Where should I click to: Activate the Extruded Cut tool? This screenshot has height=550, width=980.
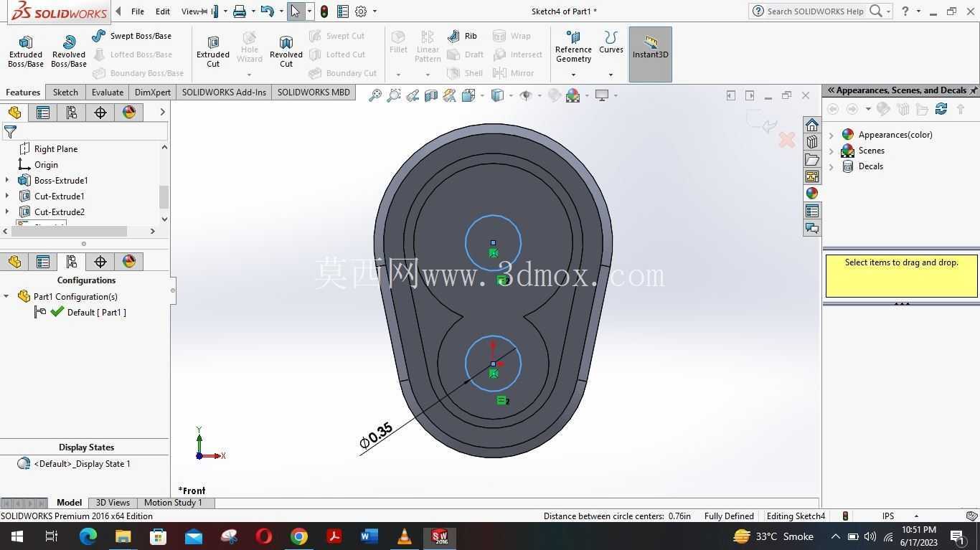pos(213,51)
